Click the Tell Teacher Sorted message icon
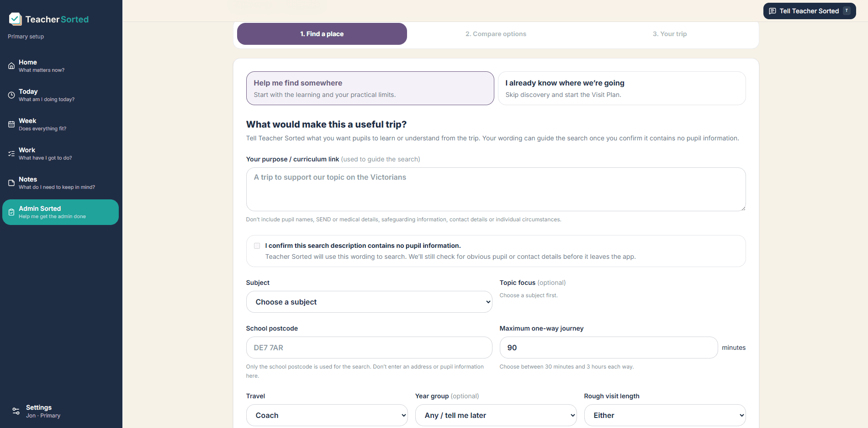The image size is (868, 428). pos(773,11)
